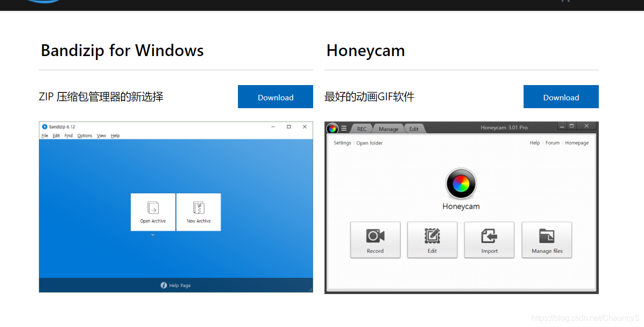644x327 pixels.
Task: Minimize the Honeycam window
Action: pyautogui.click(x=562, y=126)
